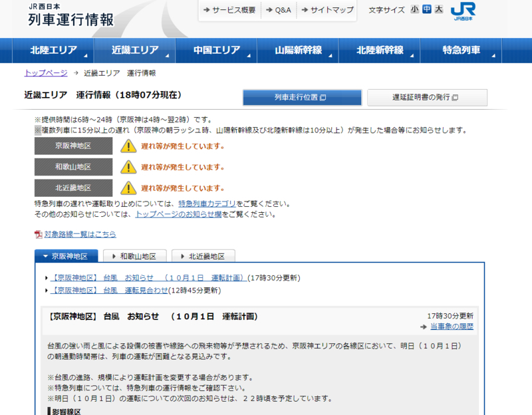
Task: Click the warning icon next to 北近畿地区
Action: click(x=128, y=188)
